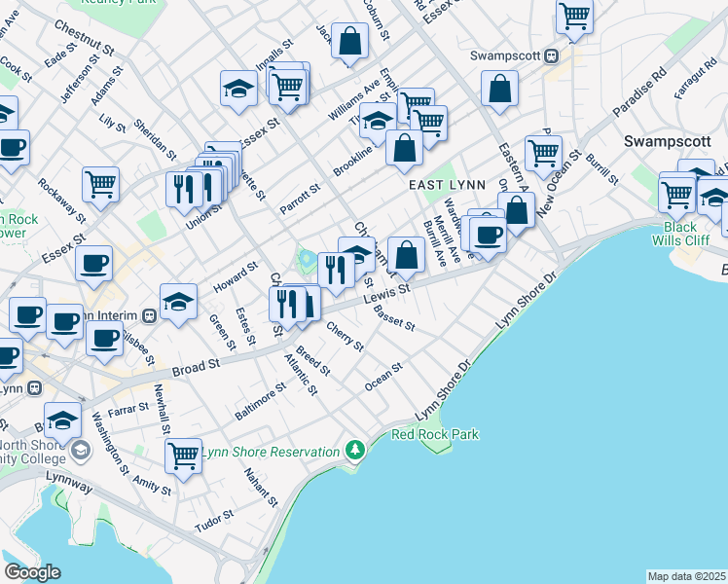Image resolution: width=728 pixels, height=584 pixels.
Task: Click the Lynn Shore Reservation tree icon
Action: pyautogui.click(x=356, y=451)
